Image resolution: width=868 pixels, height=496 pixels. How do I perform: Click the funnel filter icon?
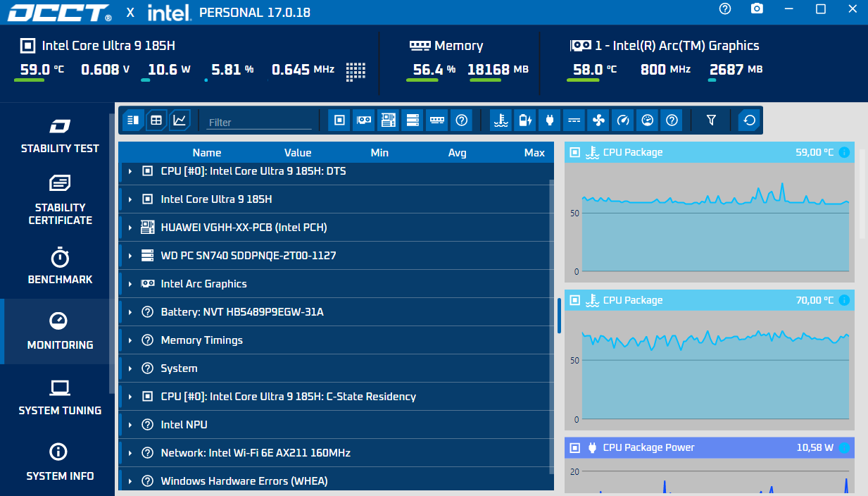pos(711,120)
